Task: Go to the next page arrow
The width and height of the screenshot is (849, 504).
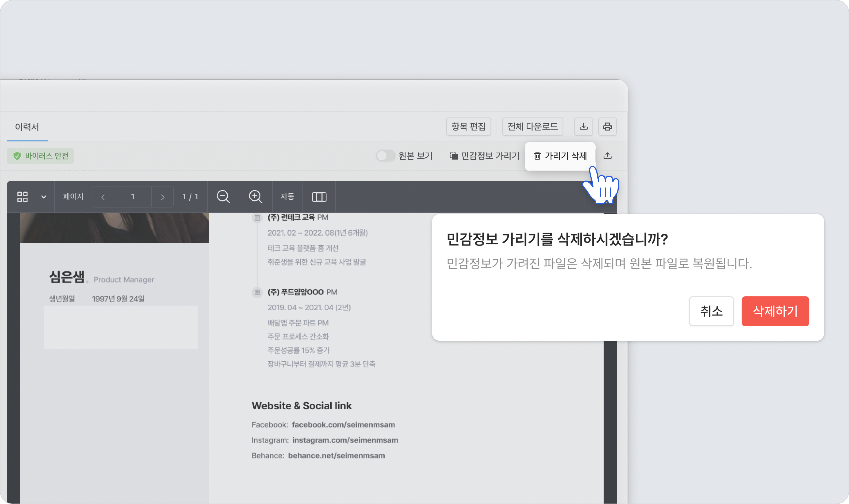Action: coord(162,197)
